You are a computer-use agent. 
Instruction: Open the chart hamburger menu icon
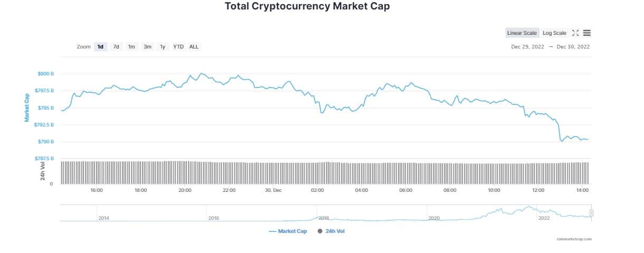coord(587,33)
